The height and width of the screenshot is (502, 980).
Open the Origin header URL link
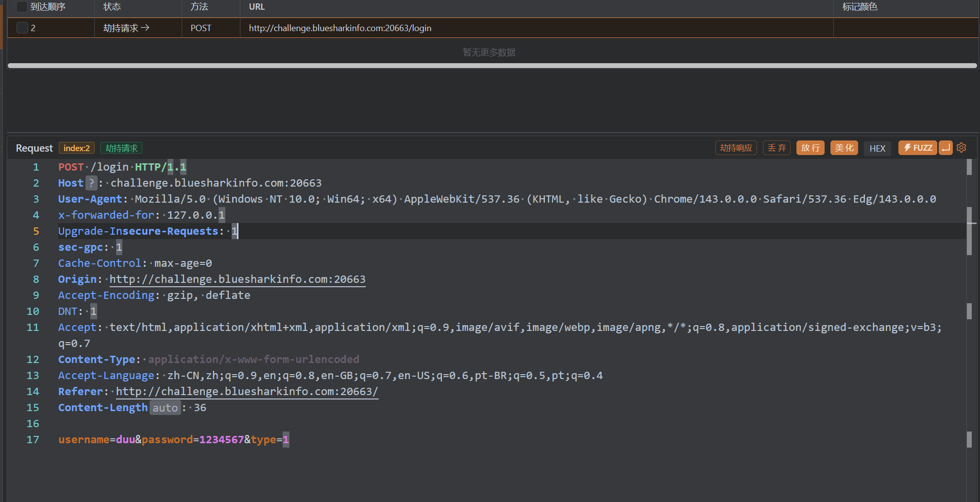tap(237, 279)
